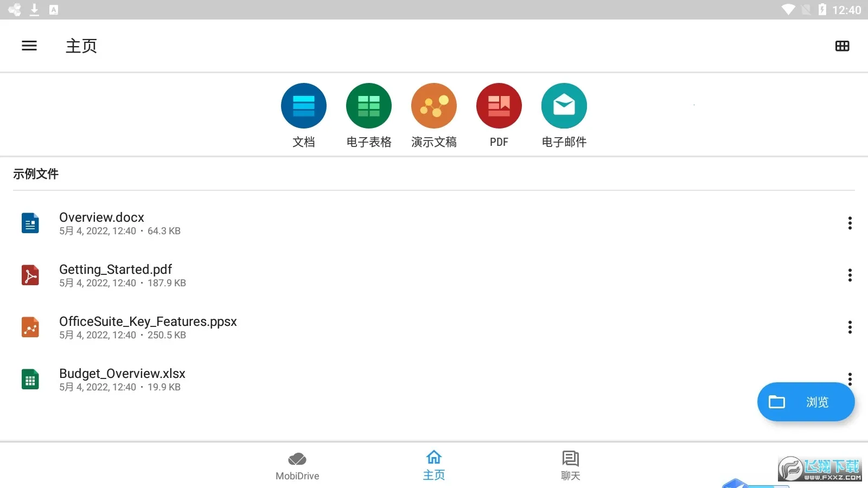Select the PDF category icon
The image size is (868, 488).
point(499,106)
